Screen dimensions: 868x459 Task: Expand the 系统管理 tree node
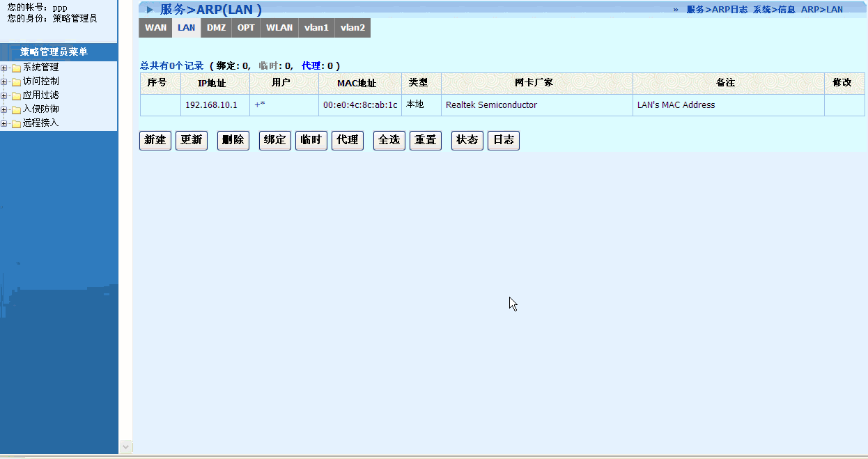click(x=4, y=68)
